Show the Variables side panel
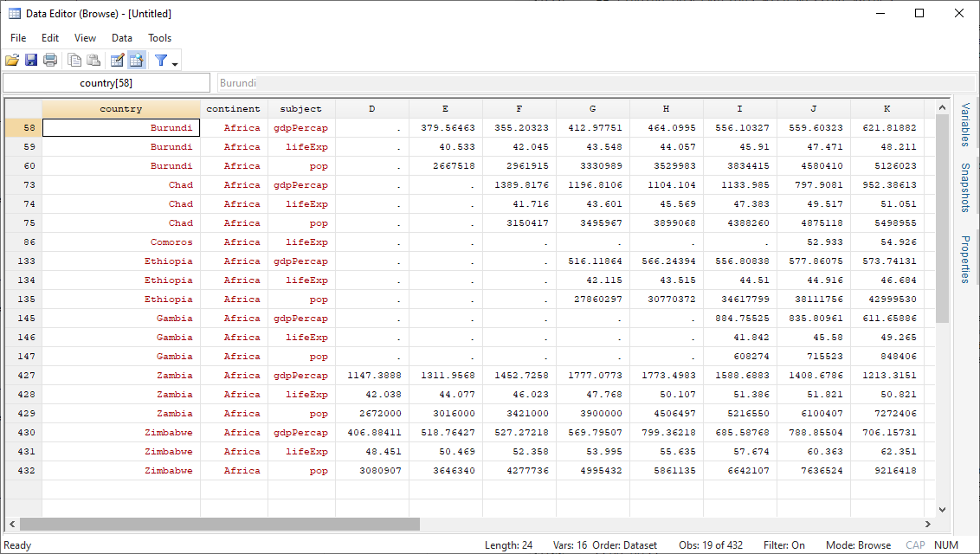980x554 pixels. coord(965,125)
